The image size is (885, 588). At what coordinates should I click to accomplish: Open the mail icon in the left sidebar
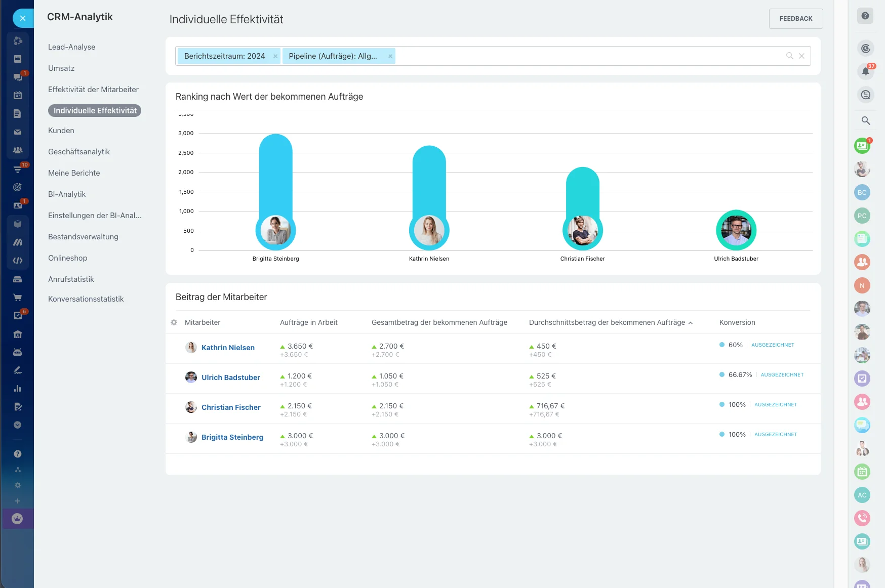18,132
